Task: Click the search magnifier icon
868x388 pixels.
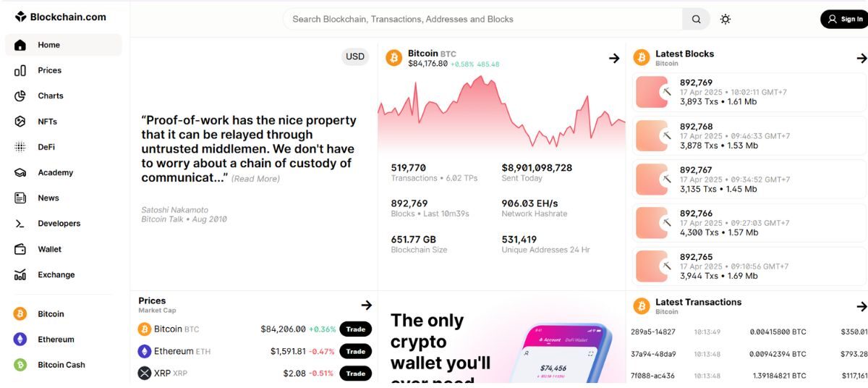Action: [696, 20]
